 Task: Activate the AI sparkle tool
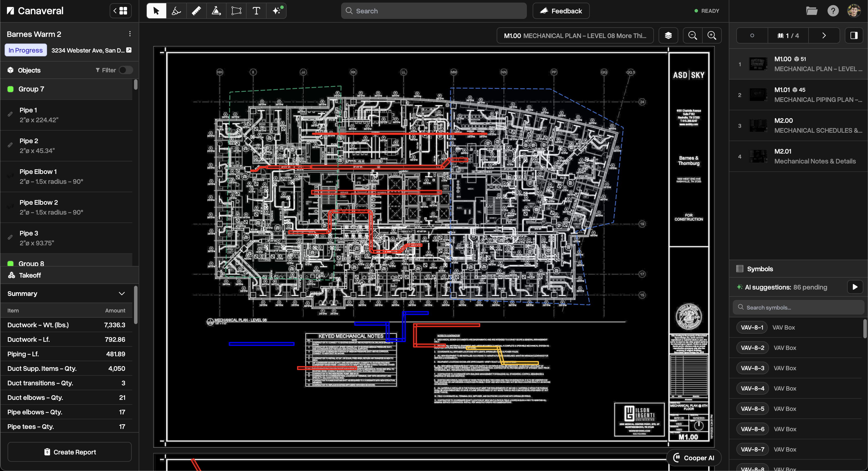(277, 11)
